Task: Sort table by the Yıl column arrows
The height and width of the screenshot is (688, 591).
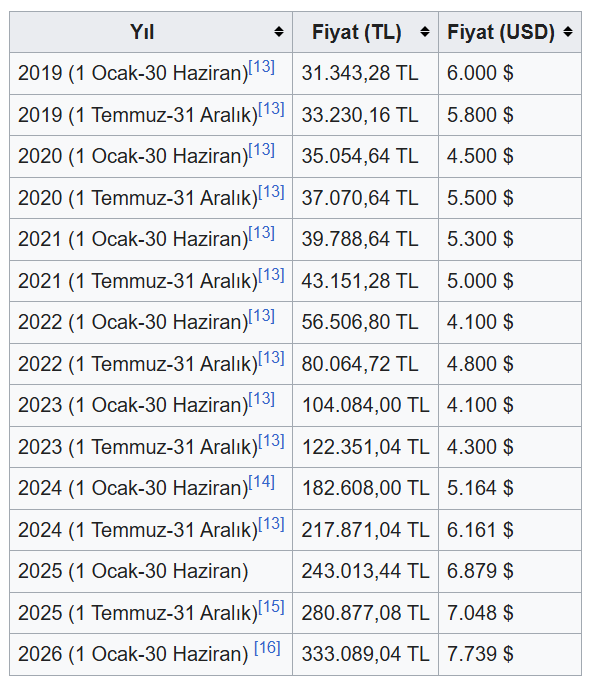Action: pos(279,32)
